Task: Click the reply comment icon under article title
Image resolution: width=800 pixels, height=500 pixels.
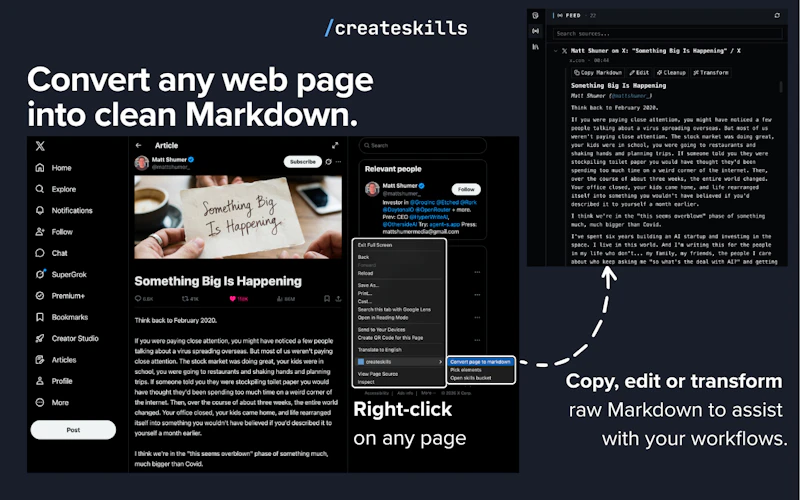Action: click(138, 299)
